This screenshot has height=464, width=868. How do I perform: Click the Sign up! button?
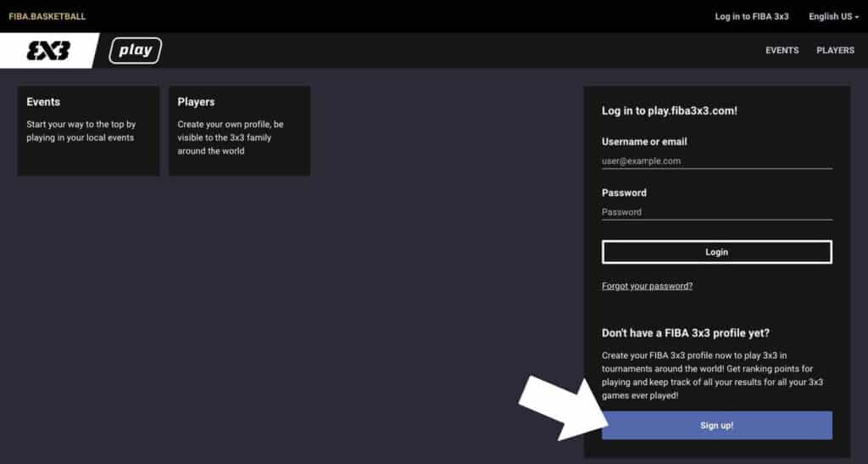click(717, 425)
